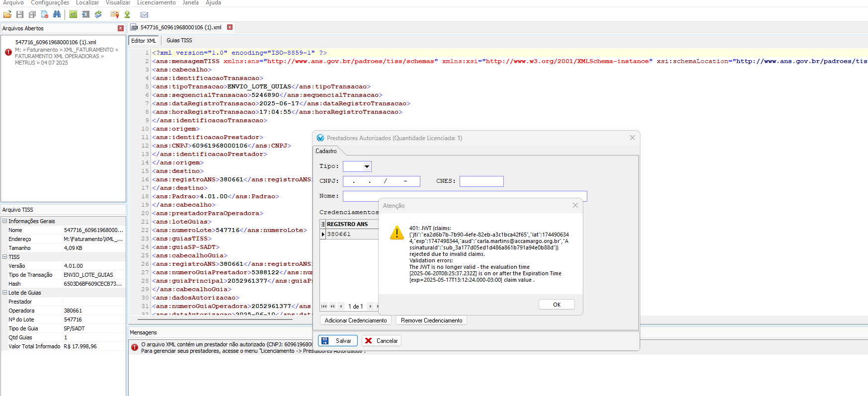Click XML line 12 with the CNPJ tag

point(222,146)
